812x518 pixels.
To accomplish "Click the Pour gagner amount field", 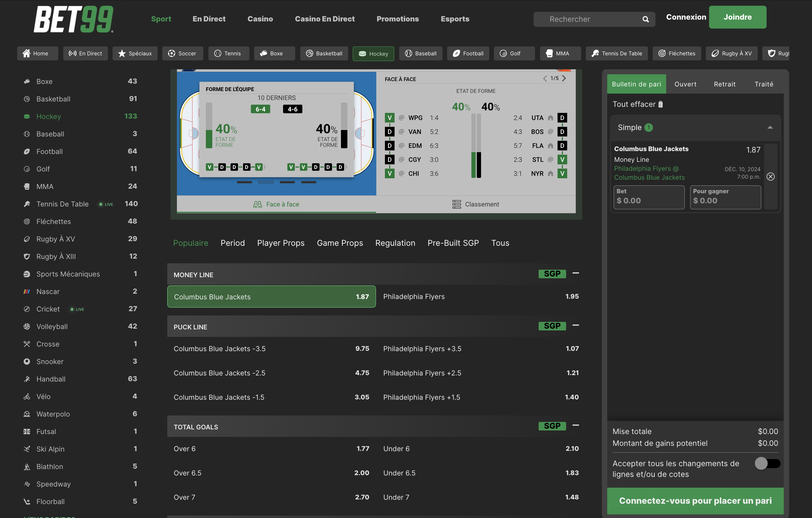I will click(x=726, y=197).
